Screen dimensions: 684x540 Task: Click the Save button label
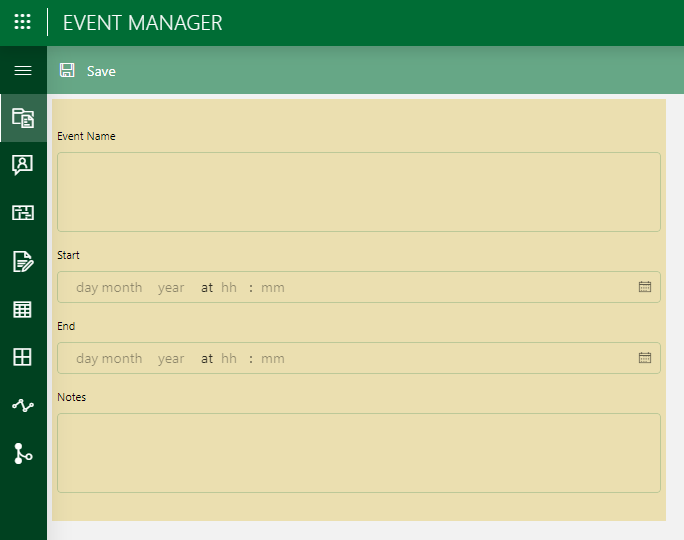[x=101, y=71]
